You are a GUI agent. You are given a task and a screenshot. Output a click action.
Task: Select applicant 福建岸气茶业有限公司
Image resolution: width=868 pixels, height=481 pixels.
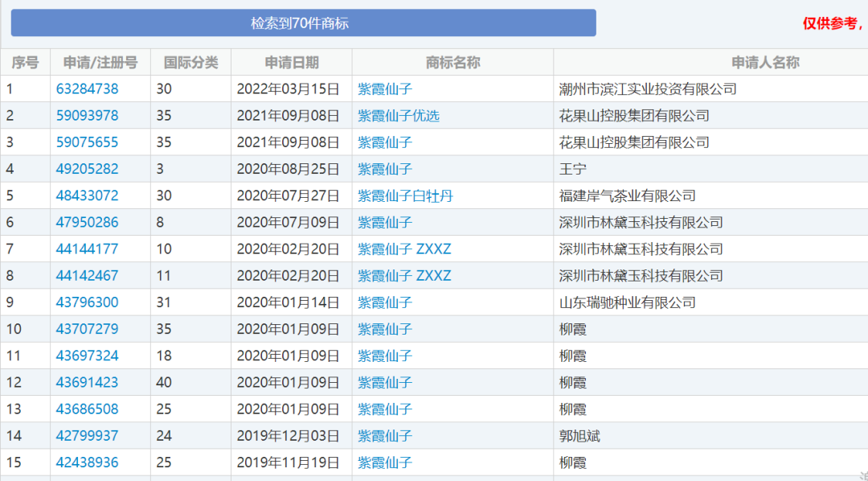pyautogui.click(x=627, y=195)
